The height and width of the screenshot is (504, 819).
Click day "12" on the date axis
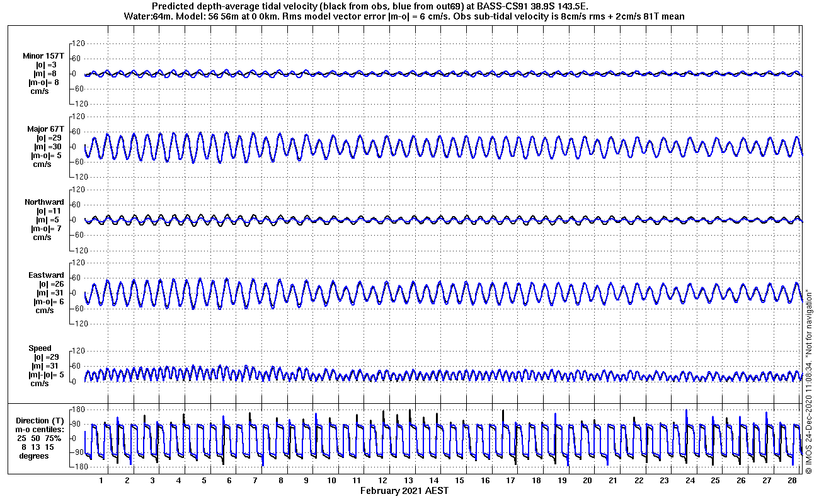click(x=382, y=480)
